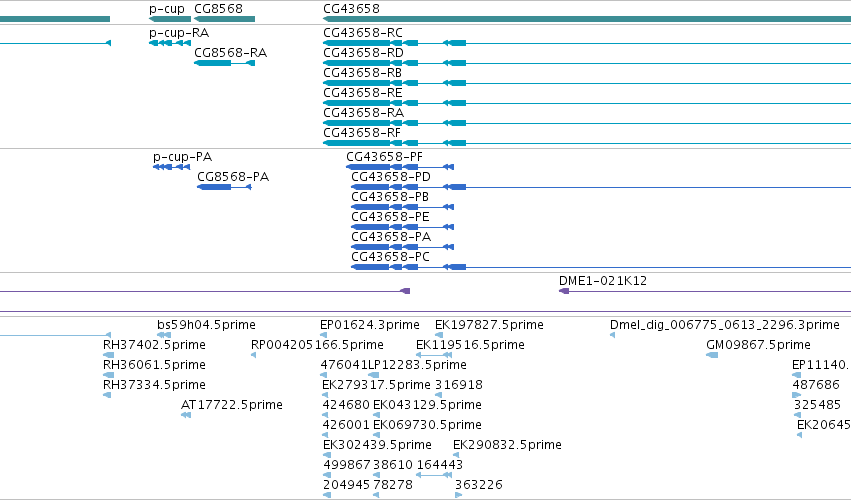The width and height of the screenshot is (851, 500).
Task: Select AT17722.5prime EST
Action: pyautogui.click(x=232, y=405)
